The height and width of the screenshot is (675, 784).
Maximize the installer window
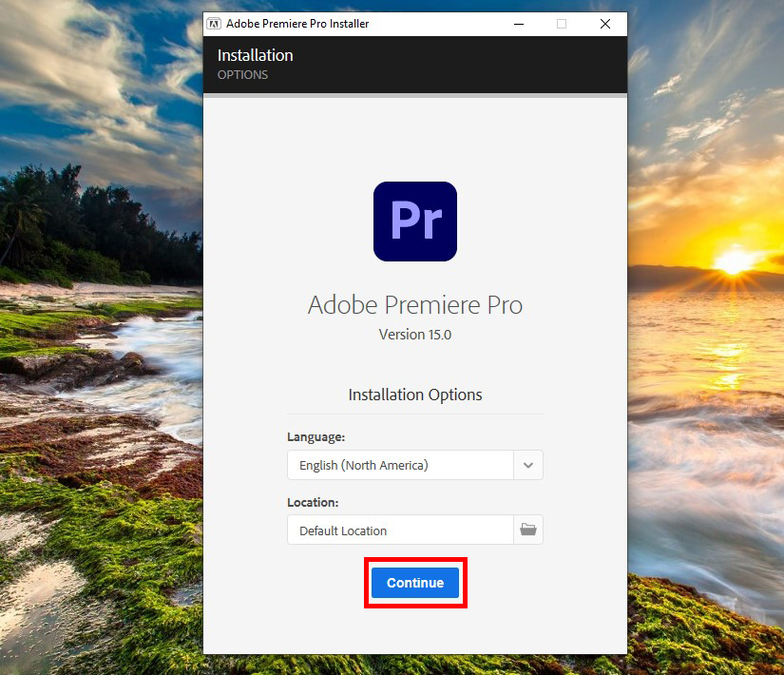tap(562, 24)
